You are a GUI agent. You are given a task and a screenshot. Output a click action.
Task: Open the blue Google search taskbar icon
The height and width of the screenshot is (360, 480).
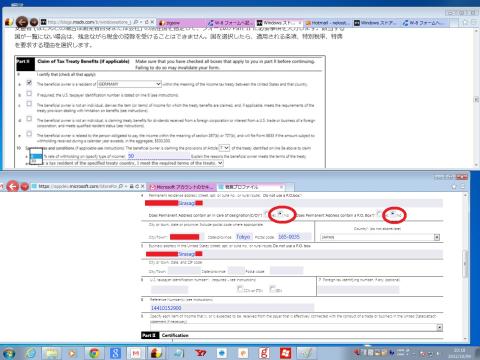point(115,353)
